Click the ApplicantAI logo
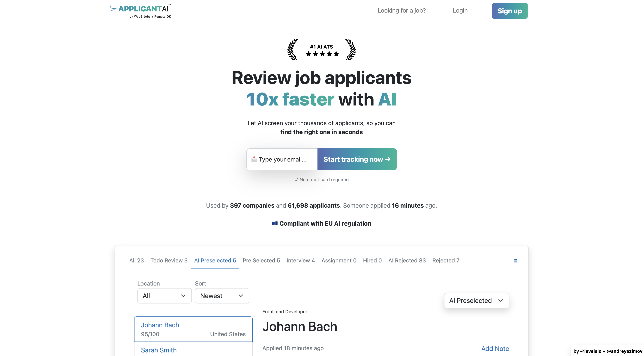 (140, 11)
